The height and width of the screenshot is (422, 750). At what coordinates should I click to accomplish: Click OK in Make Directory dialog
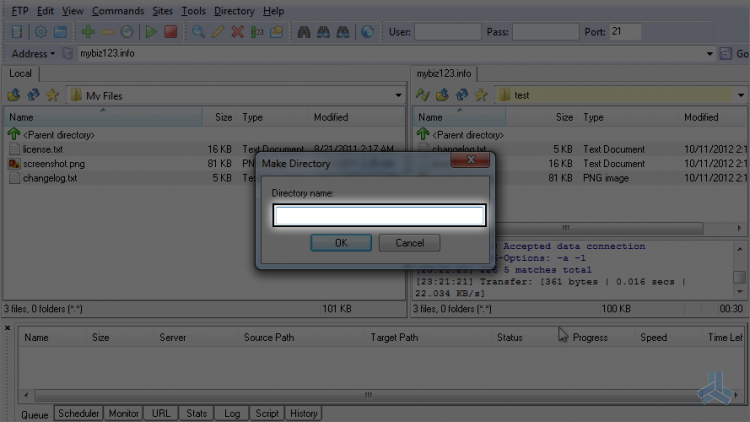click(341, 243)
